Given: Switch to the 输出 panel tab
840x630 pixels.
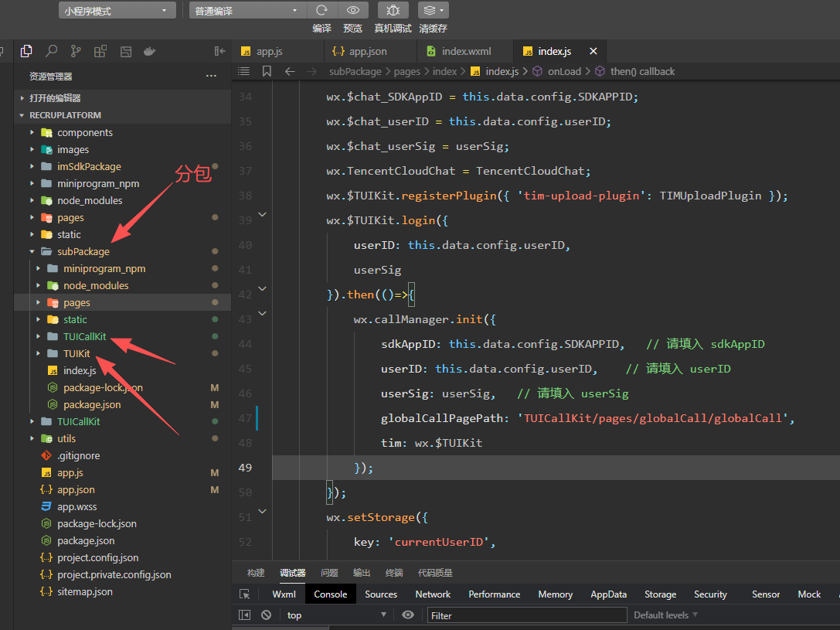Looking at the screenshot, I should point(362,573).
